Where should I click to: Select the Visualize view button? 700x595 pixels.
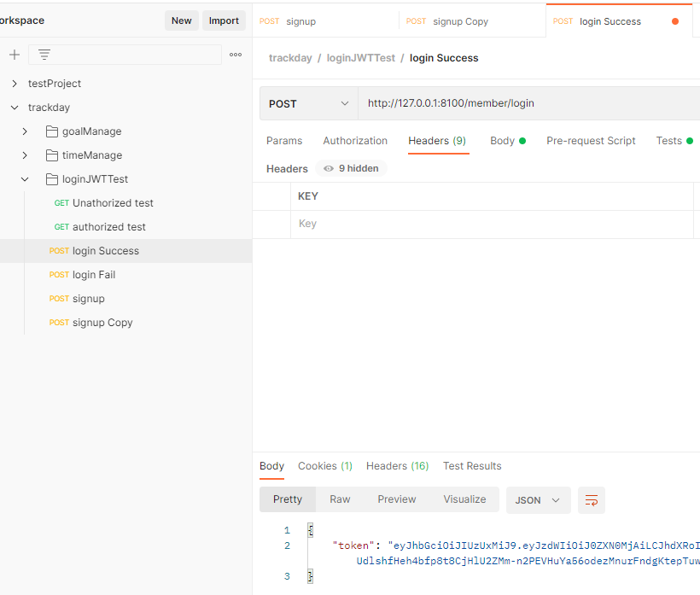[464, 499]
